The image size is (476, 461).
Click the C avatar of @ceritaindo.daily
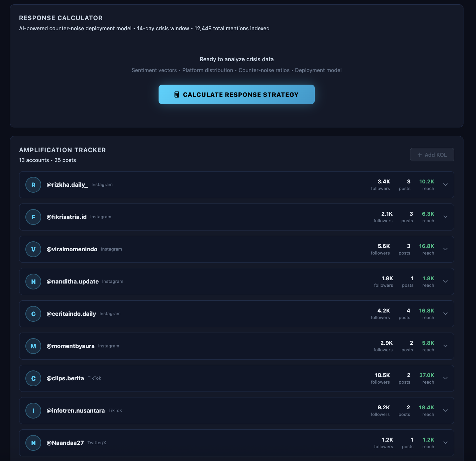click(x=33, y=314)
